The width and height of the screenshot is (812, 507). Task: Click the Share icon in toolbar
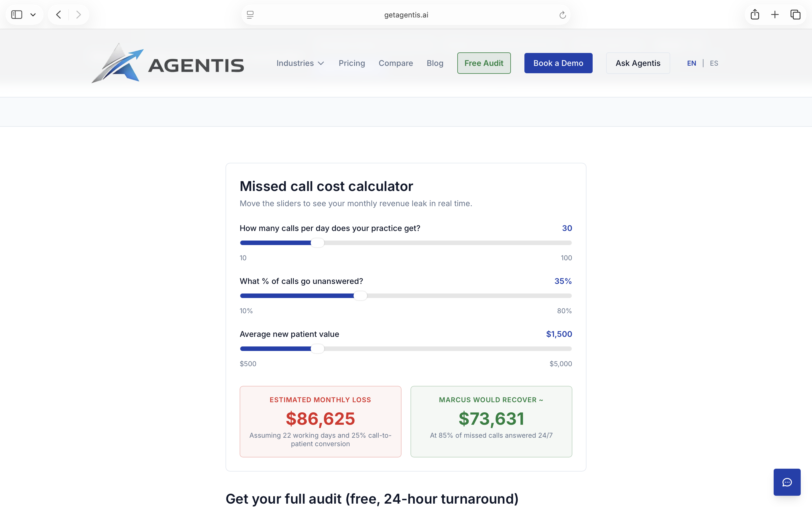[x=754, y=15]
